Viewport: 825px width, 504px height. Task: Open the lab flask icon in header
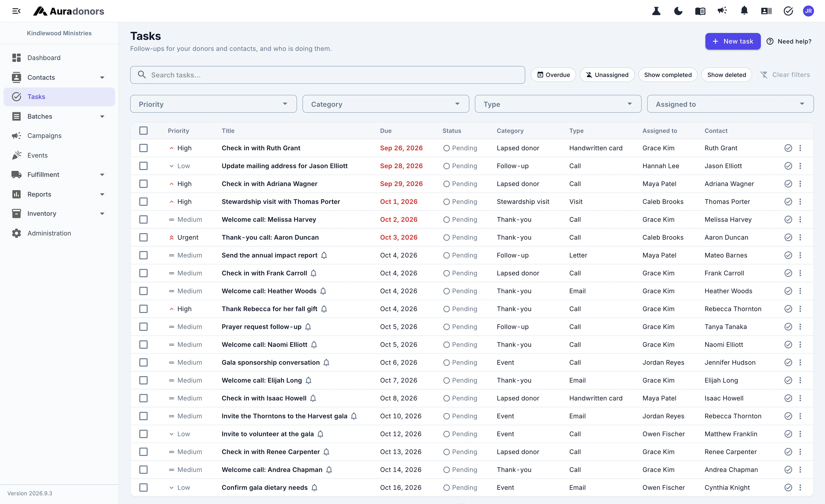656,11
